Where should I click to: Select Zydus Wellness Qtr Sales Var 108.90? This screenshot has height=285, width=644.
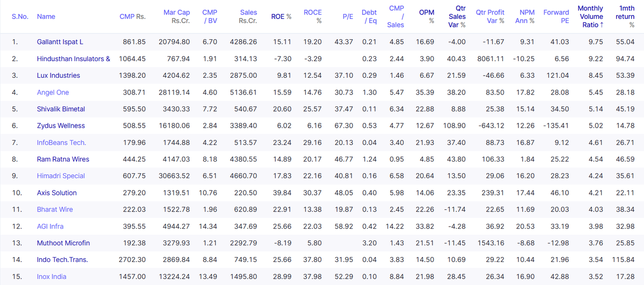tap(455, 126)
